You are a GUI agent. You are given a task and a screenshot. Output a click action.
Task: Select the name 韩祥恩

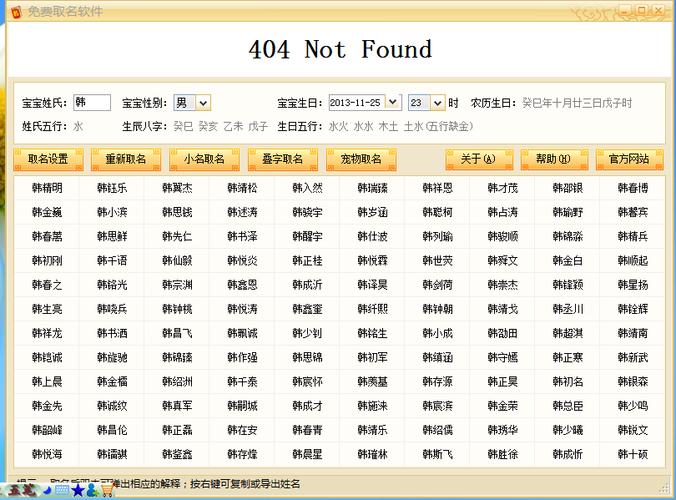pyautogui.click(x=438, y=188)
